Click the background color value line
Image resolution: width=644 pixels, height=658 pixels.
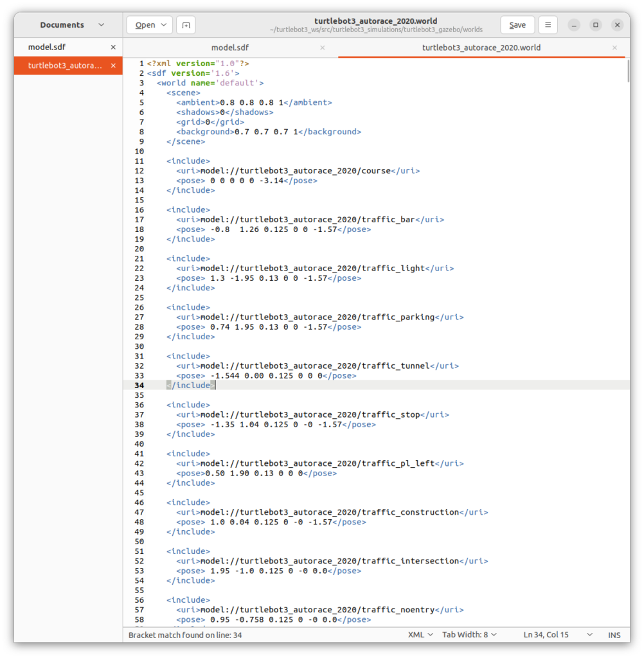tap(269, 132)
